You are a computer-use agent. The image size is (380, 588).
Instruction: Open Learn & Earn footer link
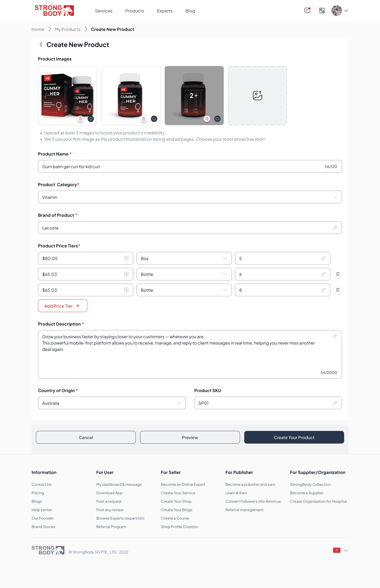(236, 493)
